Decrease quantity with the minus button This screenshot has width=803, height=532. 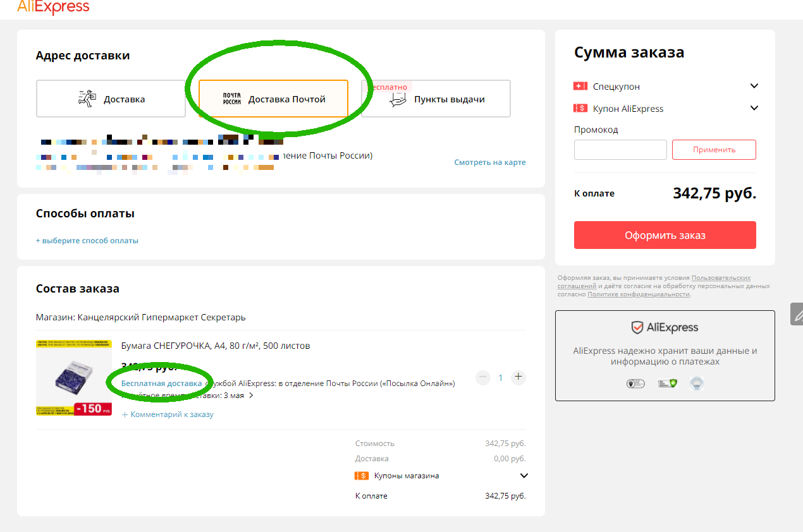click(484, 377)
